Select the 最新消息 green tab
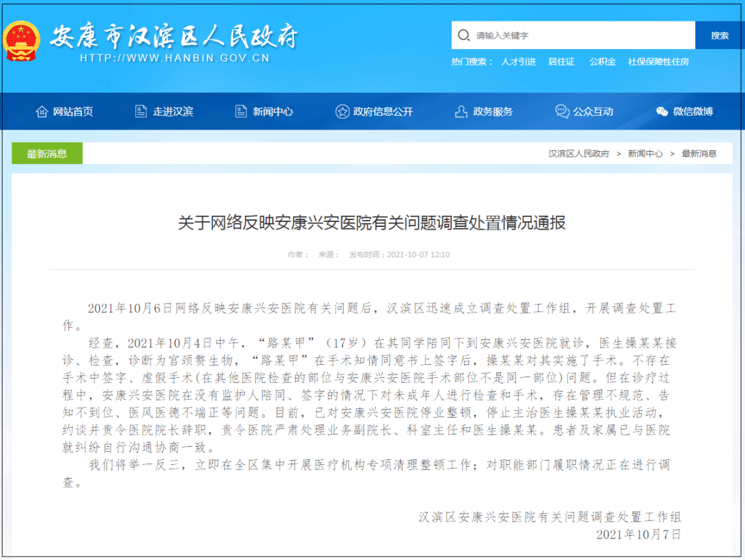This screenshot has width=745, height=560. (x=47, y=154)
